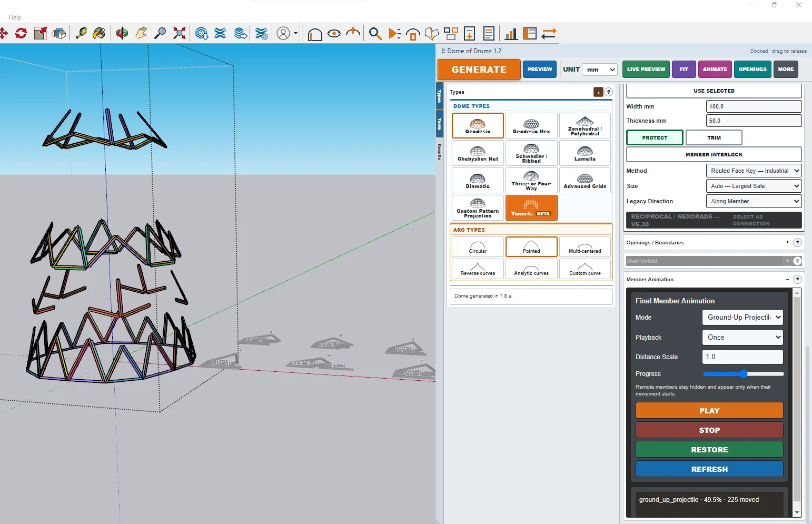Screen dimensions: 812x524
Task: Select the Zonohedral / Polyhedral dome type
Action: coord(585,126)
